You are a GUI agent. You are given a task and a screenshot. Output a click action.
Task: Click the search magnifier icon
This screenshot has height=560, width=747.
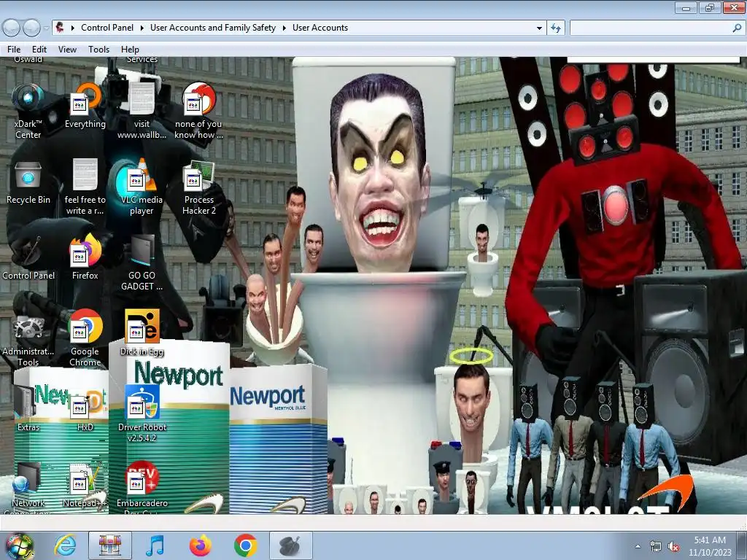point(737,28)
